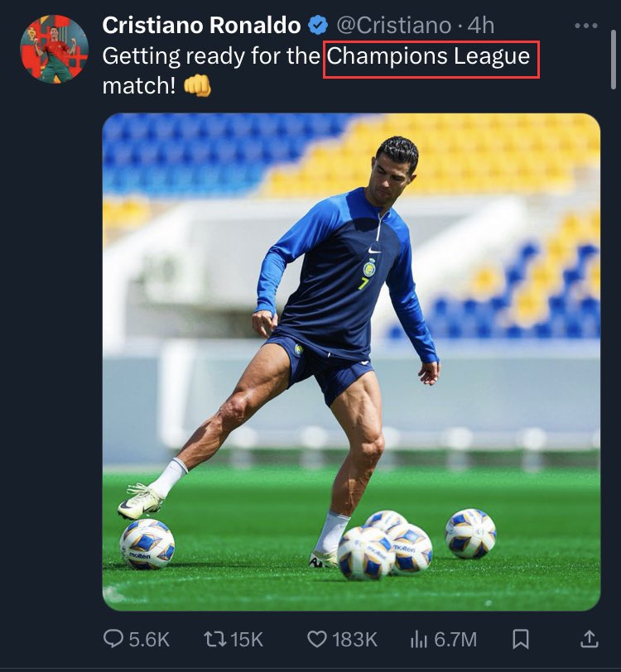The height and width of the screenshot is (672, 621).
Task: Open Cristiano Ronaldo's profile avatar
Action: coord(54,49)
